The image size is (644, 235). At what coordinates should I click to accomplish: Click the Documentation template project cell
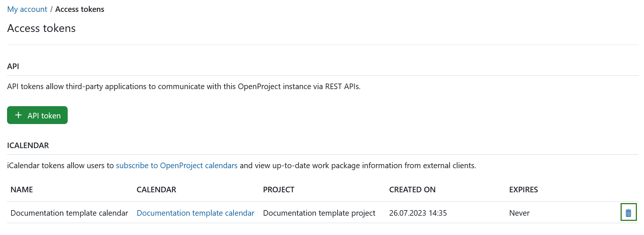click(x=319, y=213)
